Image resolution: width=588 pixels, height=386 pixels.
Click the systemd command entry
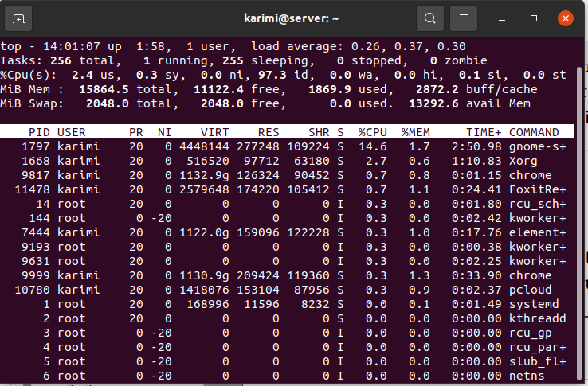coord(534,304)
